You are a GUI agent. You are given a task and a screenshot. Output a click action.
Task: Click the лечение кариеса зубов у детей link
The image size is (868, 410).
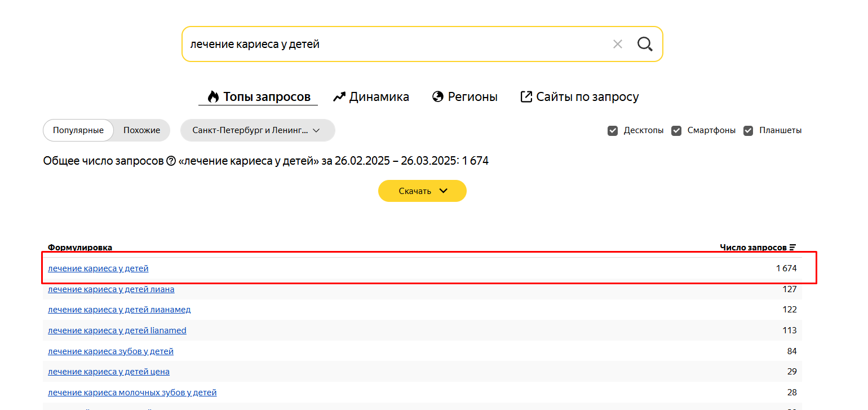tap(110, 351)
